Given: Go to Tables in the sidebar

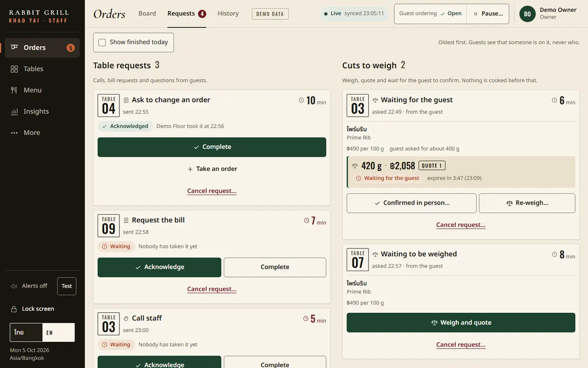Looking at the screenshot, I should pyautogui.click(x=42, y=69).
